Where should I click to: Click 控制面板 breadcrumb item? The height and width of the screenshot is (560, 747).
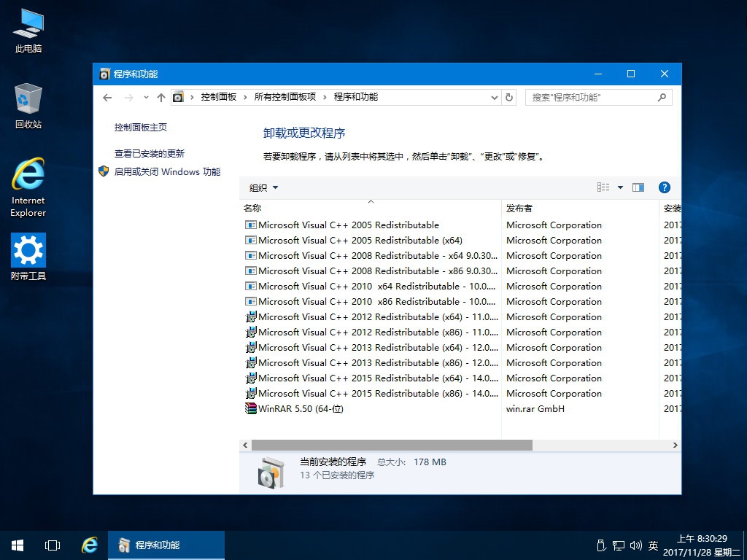click(219, 97)
